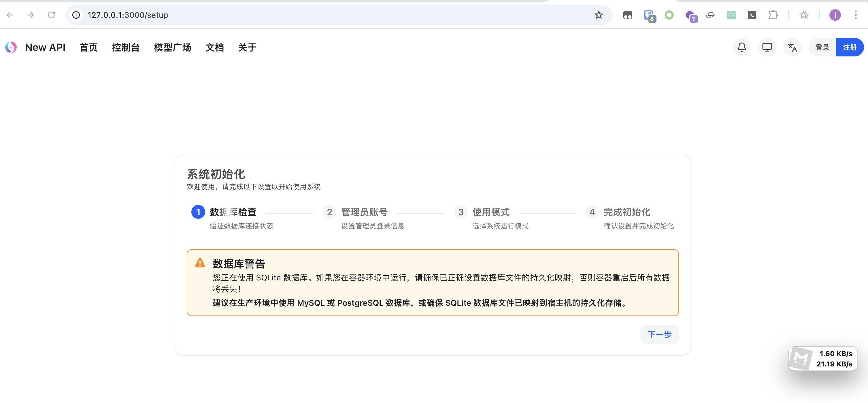This screenshot has height=403, width=868.
Task: Click text 选择系统运行模式
Action: click(500, 226)
